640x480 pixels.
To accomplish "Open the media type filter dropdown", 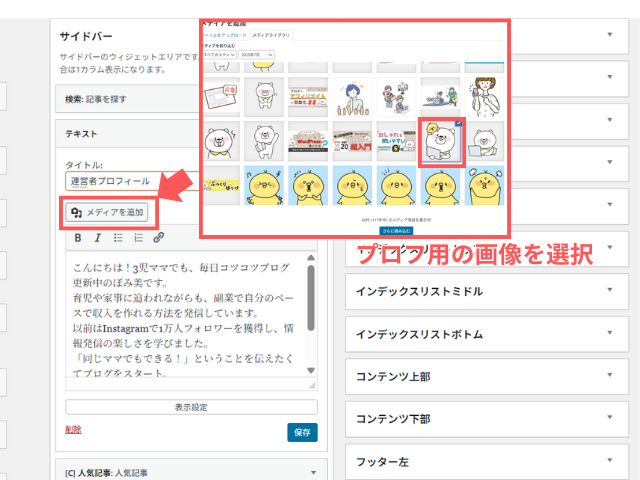I will click(221, 56).
